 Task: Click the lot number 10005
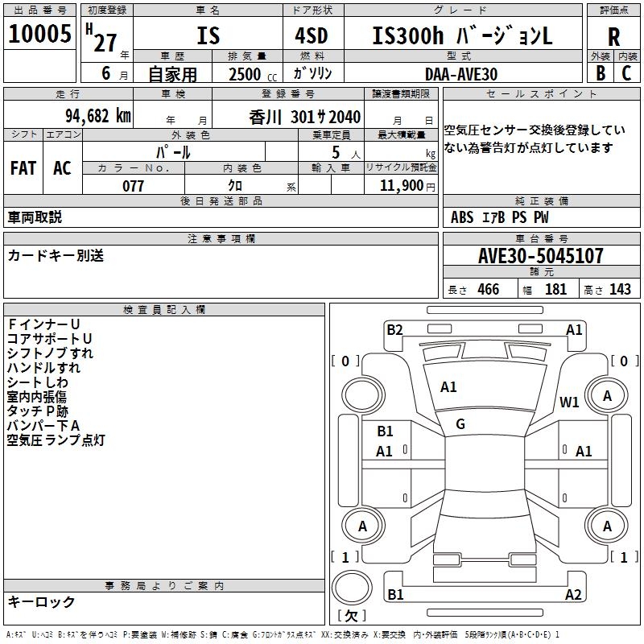pos(39,35)
